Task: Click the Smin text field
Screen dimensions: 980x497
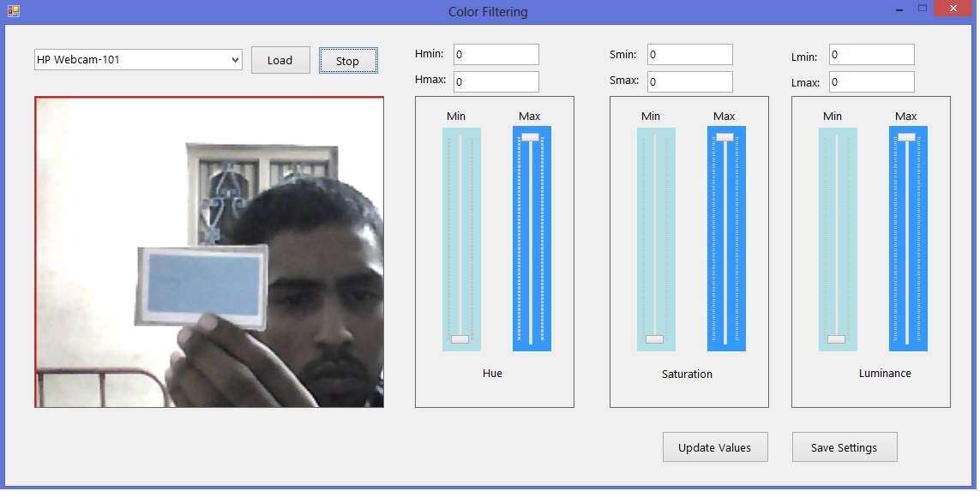Action: (689, 54)
